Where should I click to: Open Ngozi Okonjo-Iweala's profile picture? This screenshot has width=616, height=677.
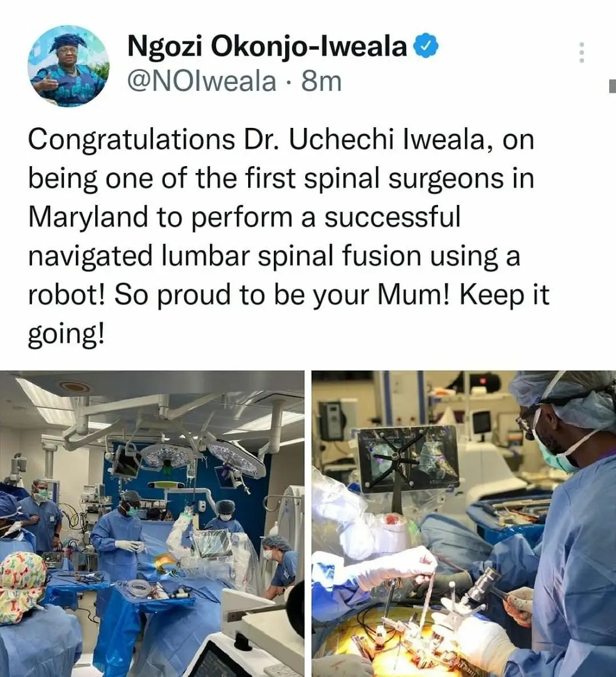(x=68, y=67)
